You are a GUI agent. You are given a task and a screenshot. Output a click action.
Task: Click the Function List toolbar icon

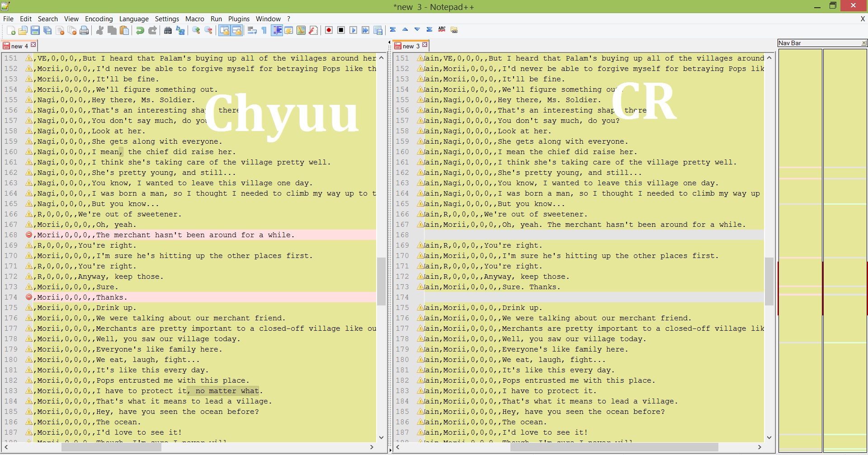click(313, 30)
